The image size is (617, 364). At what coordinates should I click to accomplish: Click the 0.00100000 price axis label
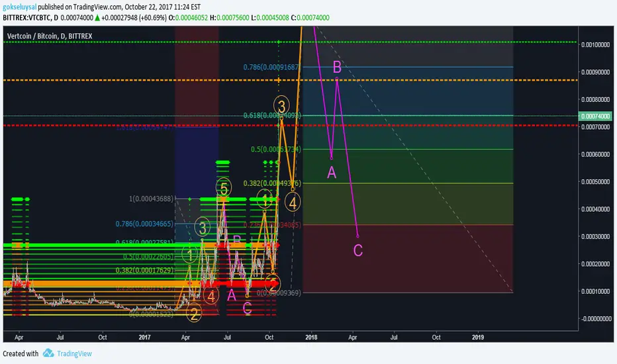(595, 44)
